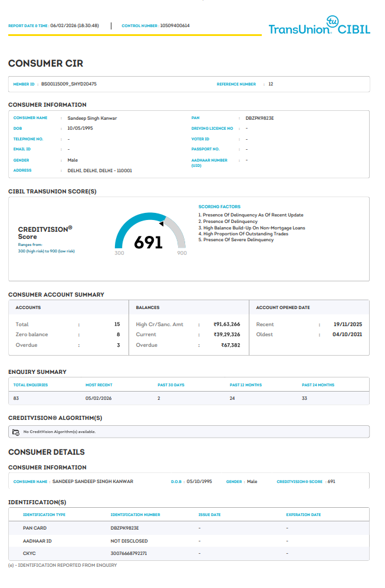The height and width of the screenshot is (588, 385).
Task: Click the DOB value 10/05/1995
Action: pyautogui.click(x=80, y=128)
